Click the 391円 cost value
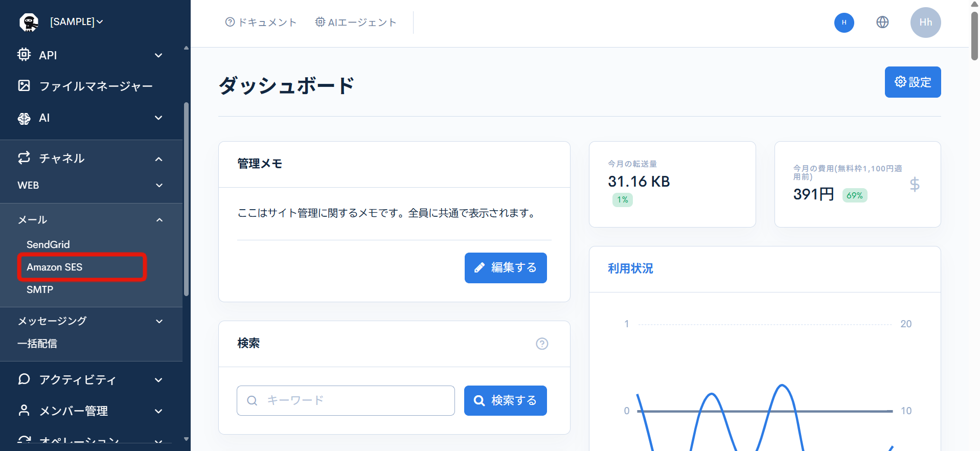Viewport: 980px width, 451px height. coord(813,194)
